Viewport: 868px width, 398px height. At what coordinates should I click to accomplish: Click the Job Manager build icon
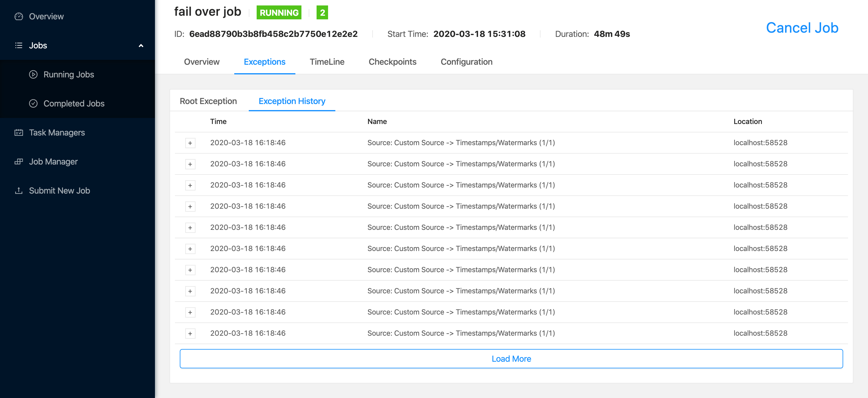[19, 161]
